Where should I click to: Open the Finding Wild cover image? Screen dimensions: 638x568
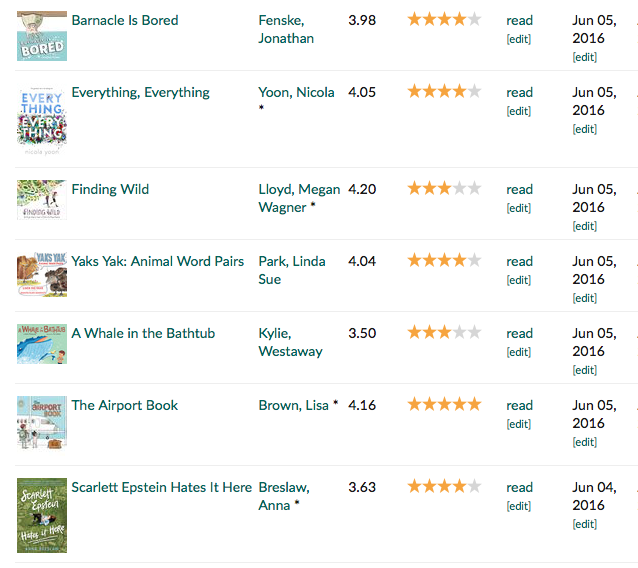pyautogui.click(x=42, y=199)
